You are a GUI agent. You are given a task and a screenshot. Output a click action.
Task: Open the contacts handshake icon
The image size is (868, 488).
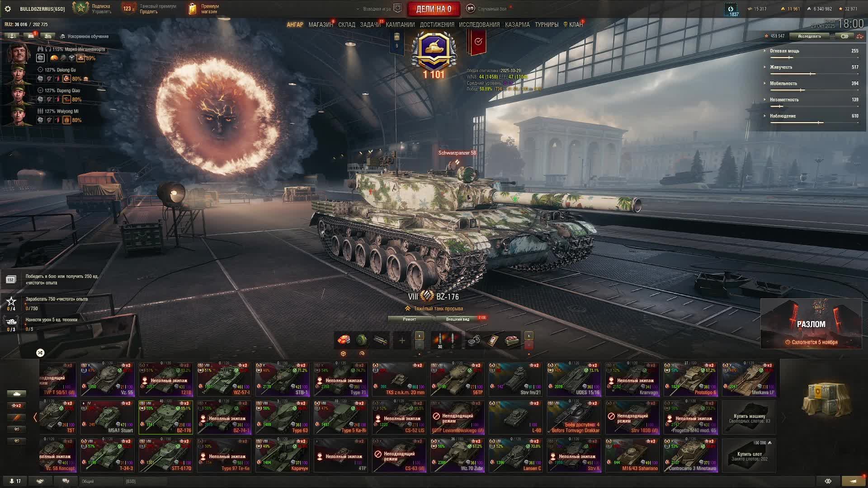coord(40,481)
